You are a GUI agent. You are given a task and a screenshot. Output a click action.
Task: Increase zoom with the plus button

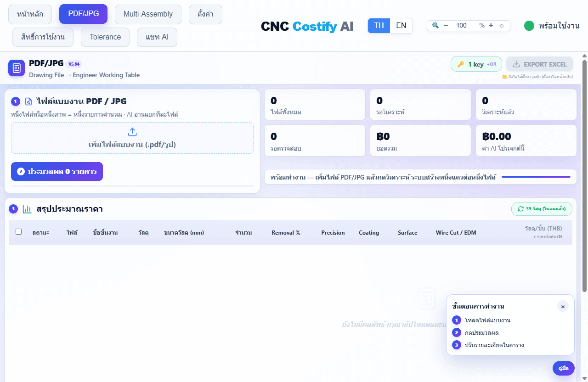(x=491, y=26)
